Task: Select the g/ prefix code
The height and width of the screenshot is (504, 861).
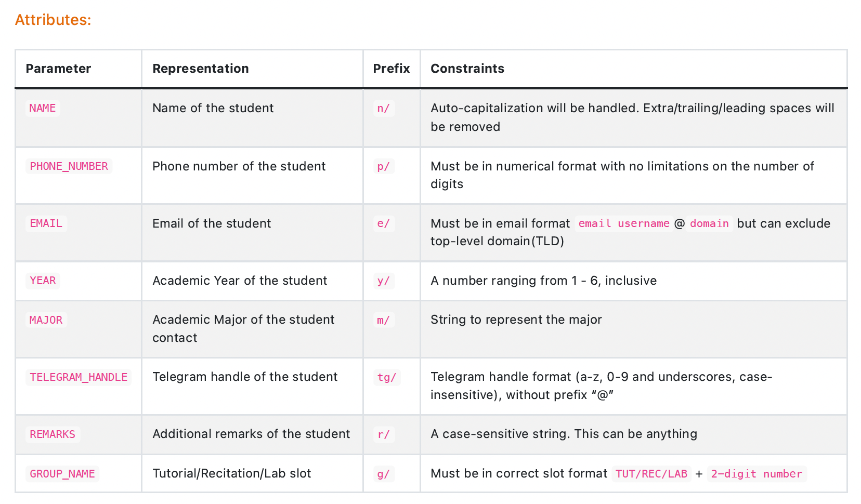Action: [383, 474]
